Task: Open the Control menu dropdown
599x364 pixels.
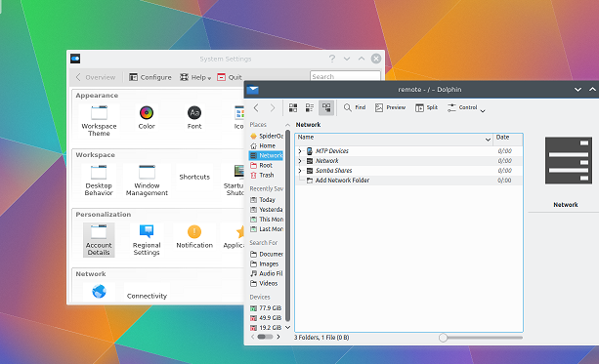Action: click(x=466, y=108)
